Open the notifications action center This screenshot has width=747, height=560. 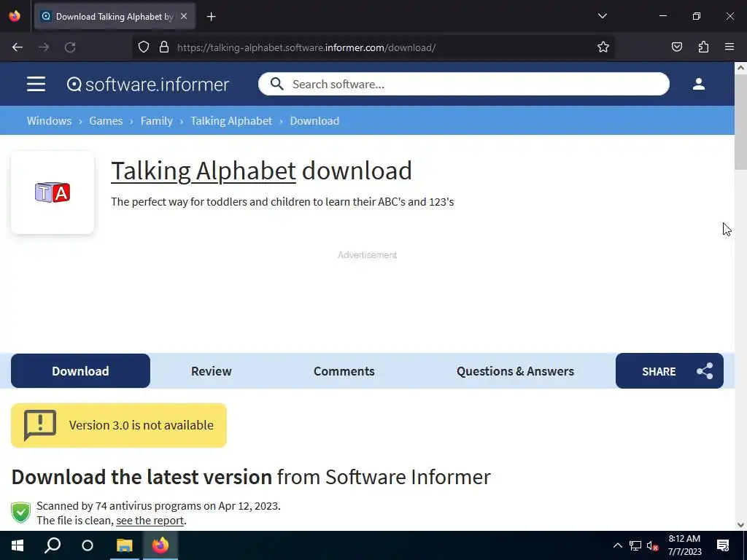[x=723, y=545]
